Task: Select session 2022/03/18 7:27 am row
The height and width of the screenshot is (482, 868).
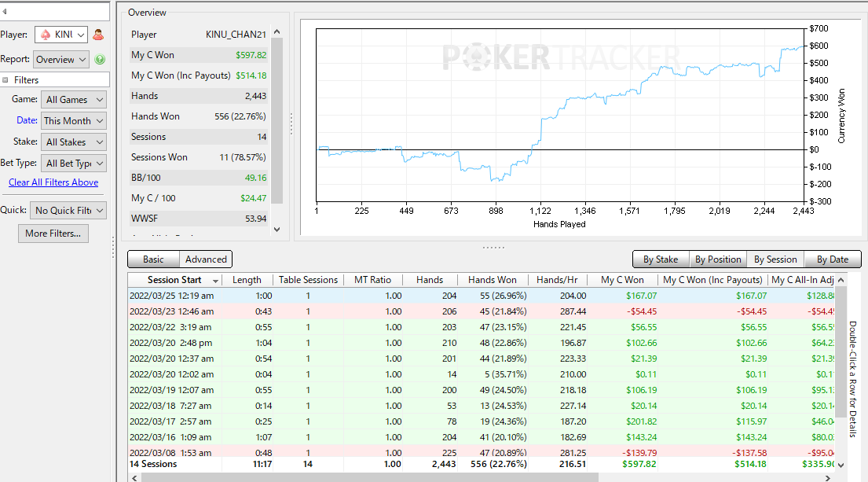Action: pos(481,406)
